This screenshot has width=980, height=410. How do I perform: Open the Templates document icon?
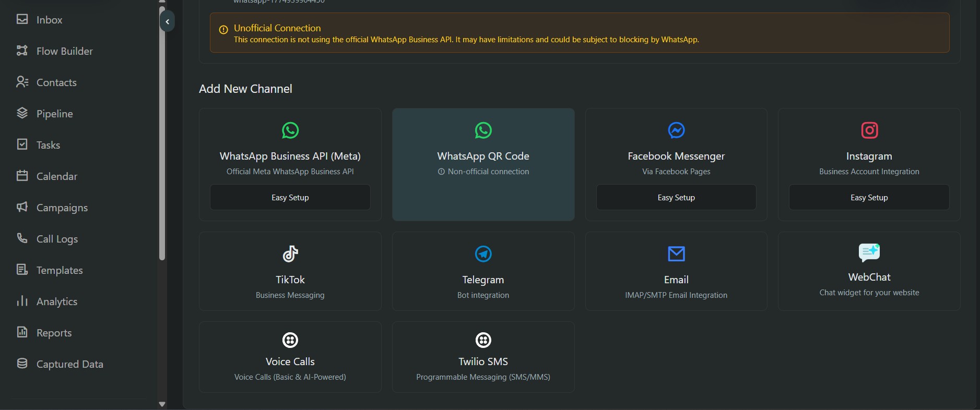point(22,270)
